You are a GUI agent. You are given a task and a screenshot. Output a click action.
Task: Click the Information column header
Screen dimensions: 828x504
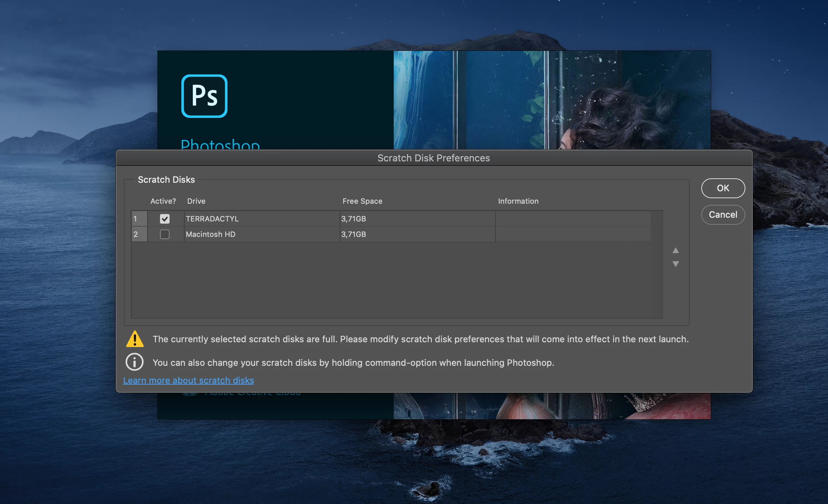(x=518, y=201)
